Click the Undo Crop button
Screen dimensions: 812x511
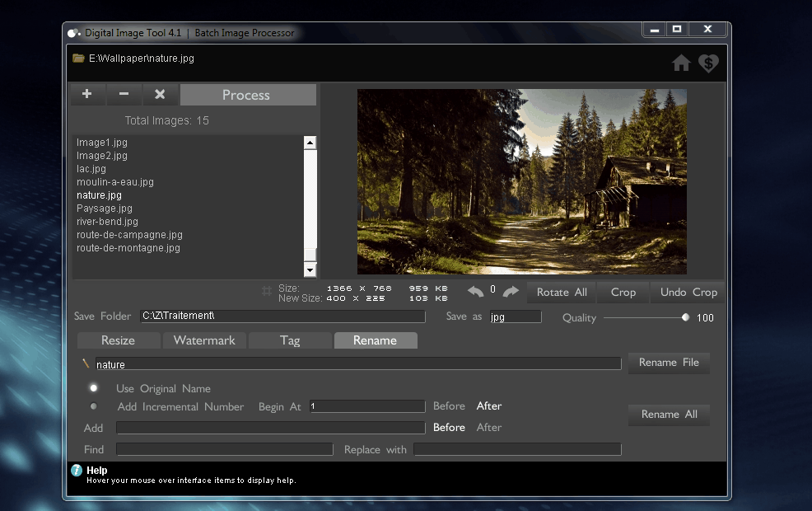point(688,293)
